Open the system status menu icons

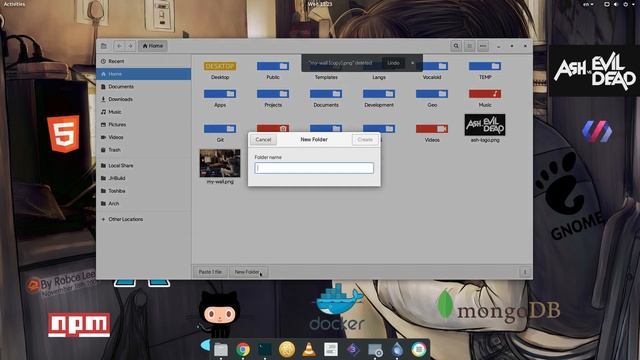(618, 4)
